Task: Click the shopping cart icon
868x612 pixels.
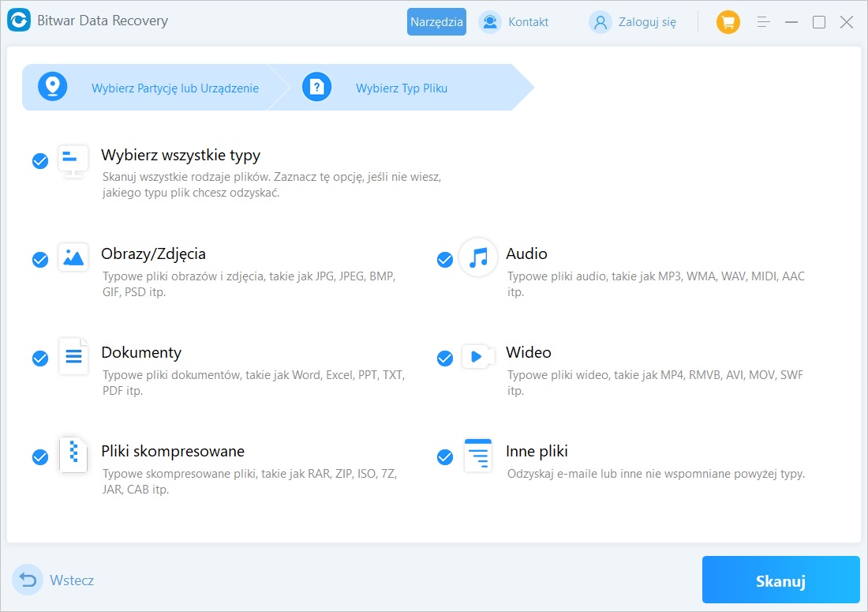Action: click(x=728, y=22)
